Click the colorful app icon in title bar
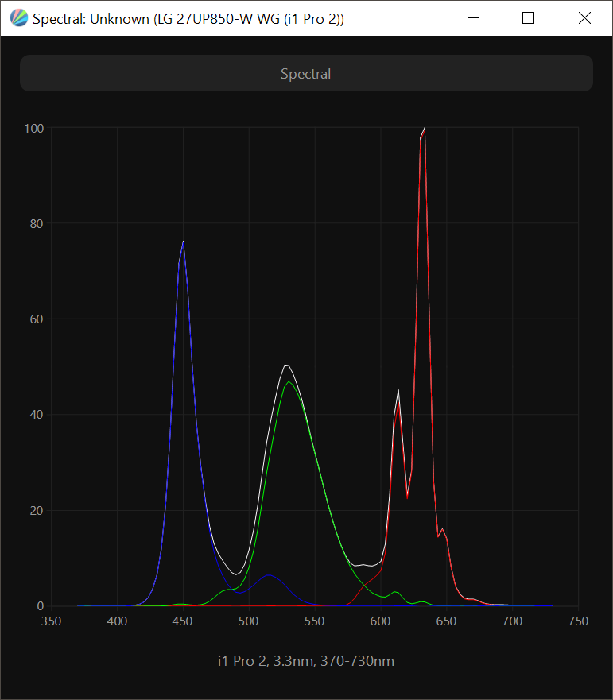613x700 pixels. point(19,18)
